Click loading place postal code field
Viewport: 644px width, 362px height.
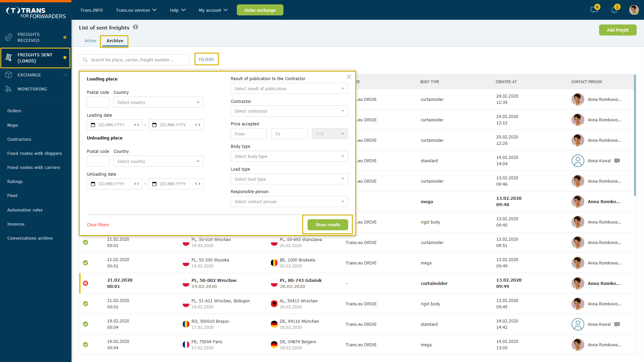pyautogui.click(x=98, y=102)
